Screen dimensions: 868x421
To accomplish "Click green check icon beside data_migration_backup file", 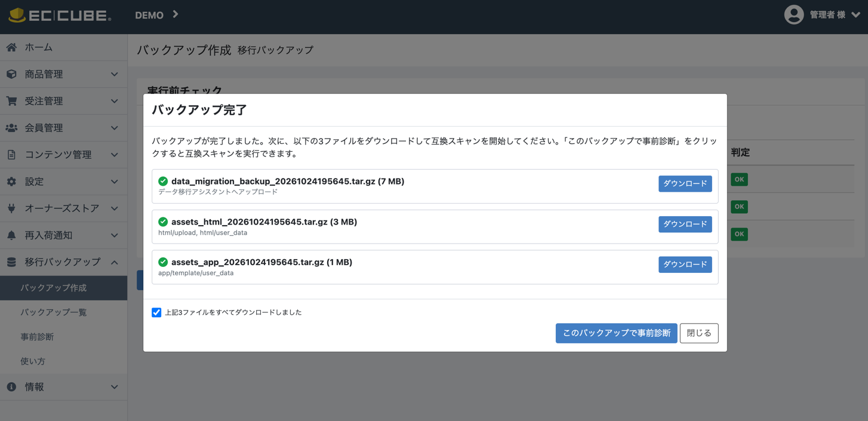I will pos(163,181).
